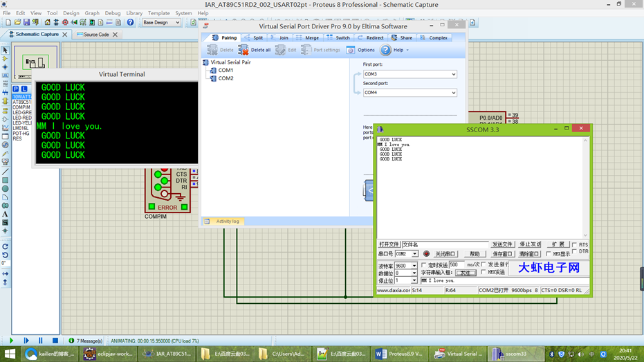Enable HEX发送 checkbox
The width and height of the screenshot is (644, 362).
484,272
